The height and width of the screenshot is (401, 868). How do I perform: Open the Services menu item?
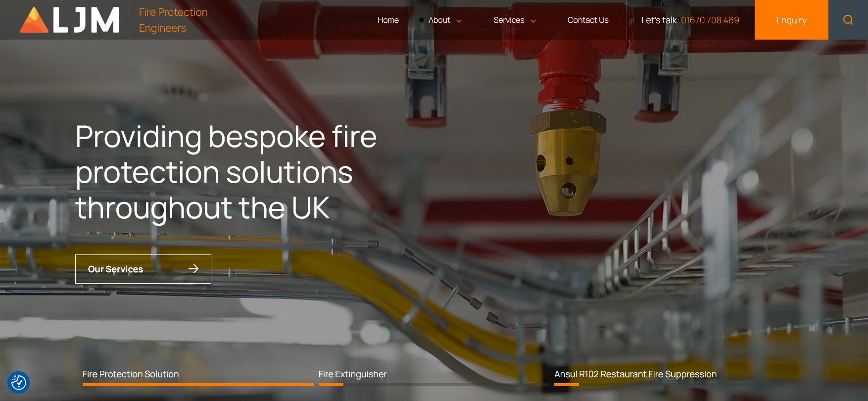509,20
